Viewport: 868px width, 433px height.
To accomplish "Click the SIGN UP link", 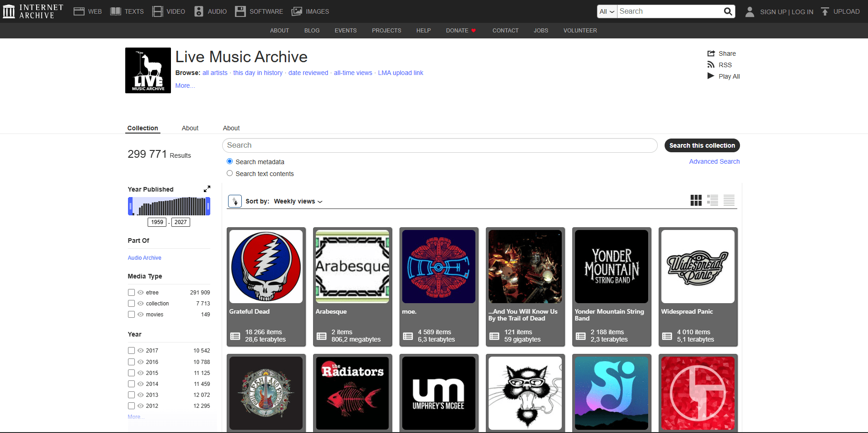I will tap(773, 12).
